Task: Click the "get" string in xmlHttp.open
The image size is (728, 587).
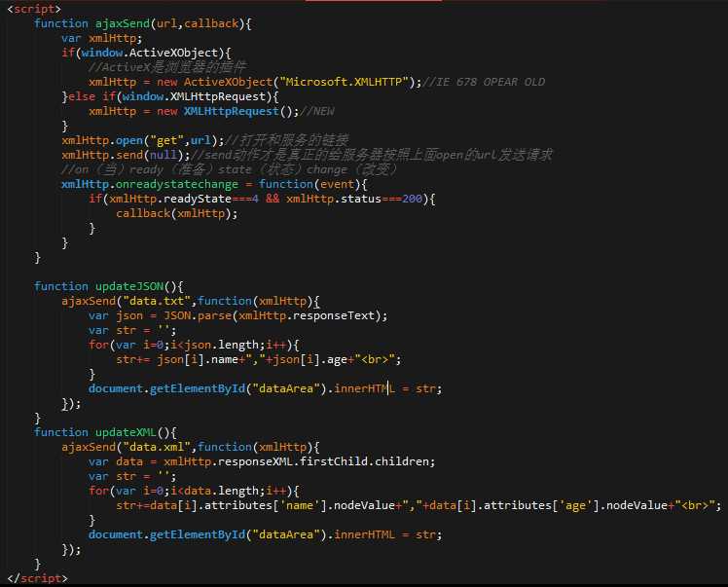Action: point(166,140)
